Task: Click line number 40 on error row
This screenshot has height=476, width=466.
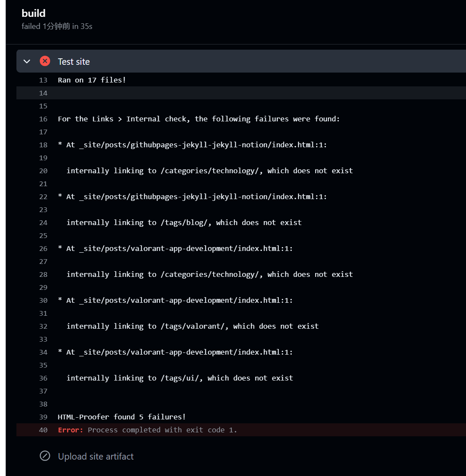Action: (43, 430)
